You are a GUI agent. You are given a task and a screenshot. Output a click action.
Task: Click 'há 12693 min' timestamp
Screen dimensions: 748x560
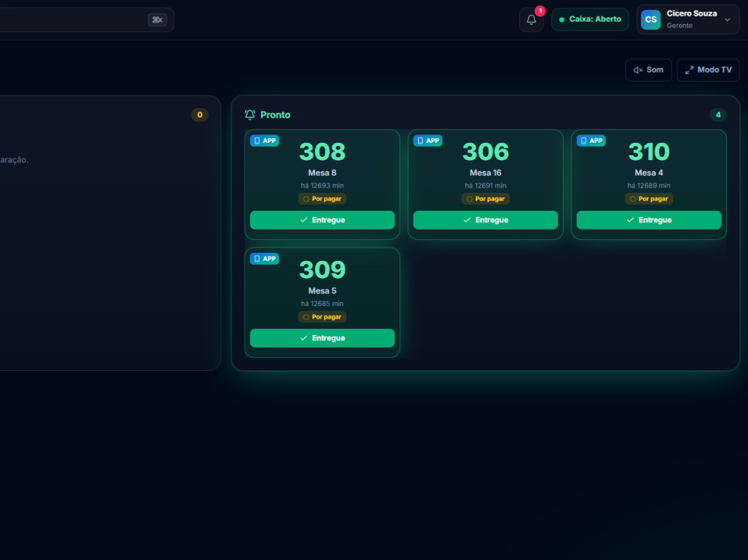point(322,185)
